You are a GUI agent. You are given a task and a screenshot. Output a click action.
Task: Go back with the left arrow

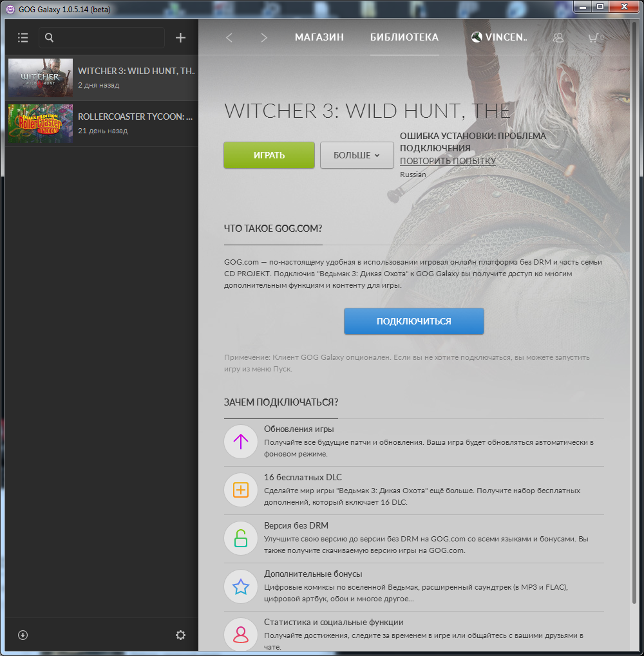click(x=229, y=37)
